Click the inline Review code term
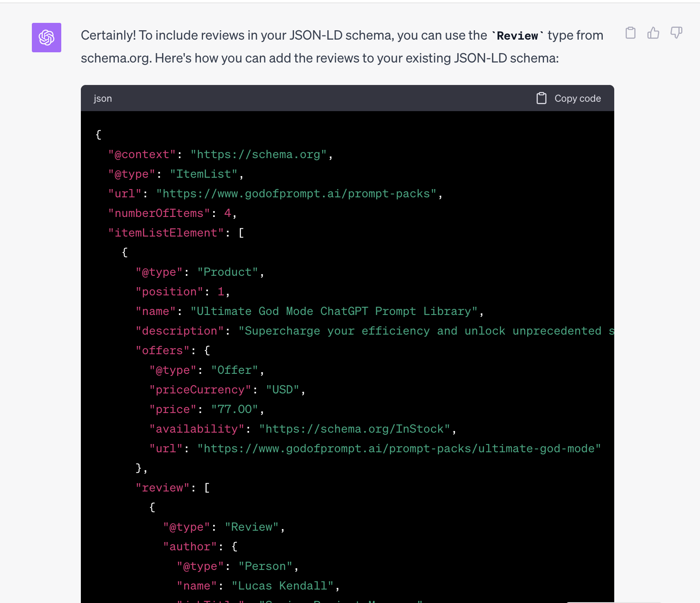Image resolution: width=700 pixels, height=603 pixels. (517, 36)
